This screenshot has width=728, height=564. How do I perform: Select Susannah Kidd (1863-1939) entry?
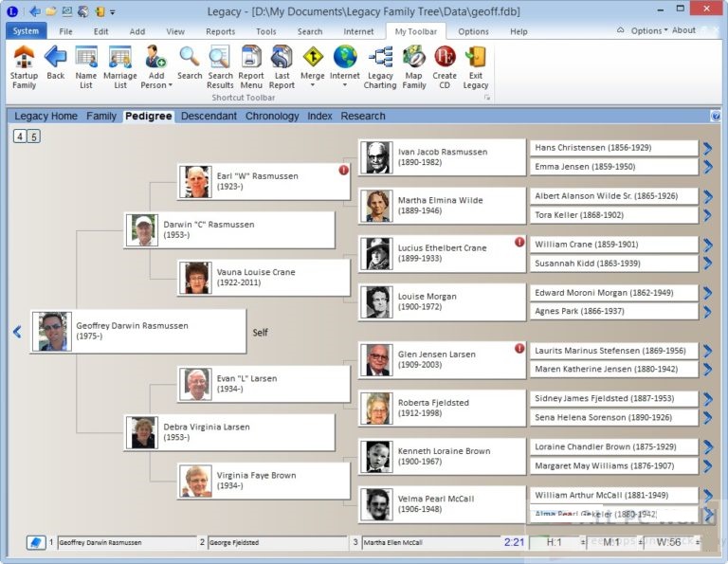[614, 264]
